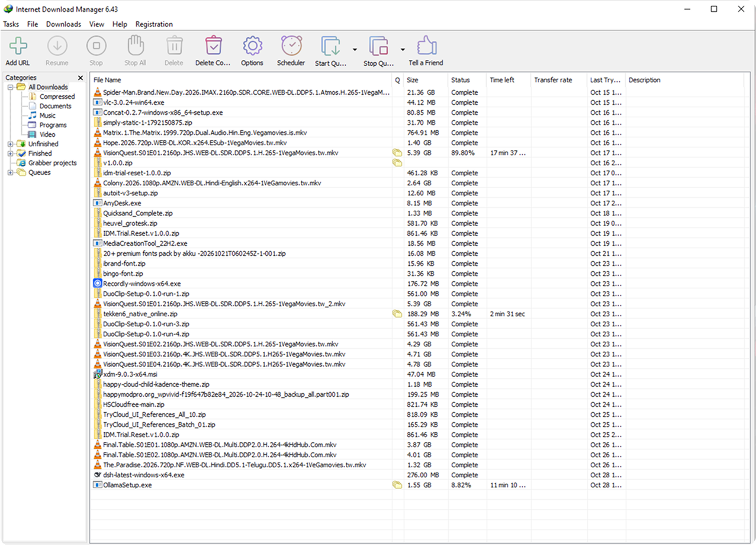Open Options gear icon
Viewport: 756px width, 546px height.
(x=252, y=46)
